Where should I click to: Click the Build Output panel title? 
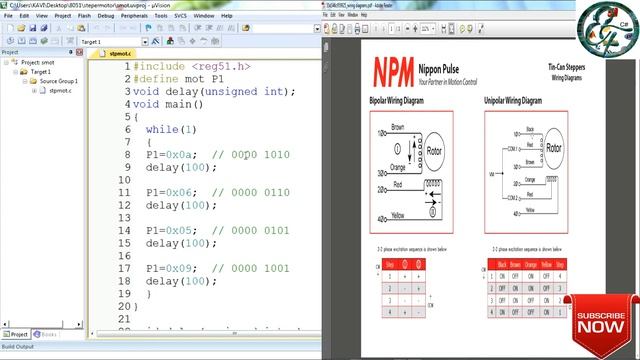point(18,347)
